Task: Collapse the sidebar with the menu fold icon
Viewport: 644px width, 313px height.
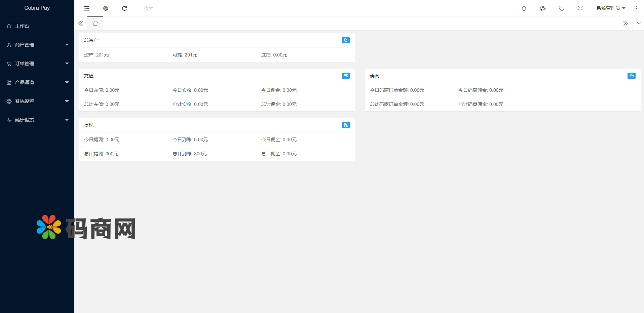Action: [x=87, y=8]
